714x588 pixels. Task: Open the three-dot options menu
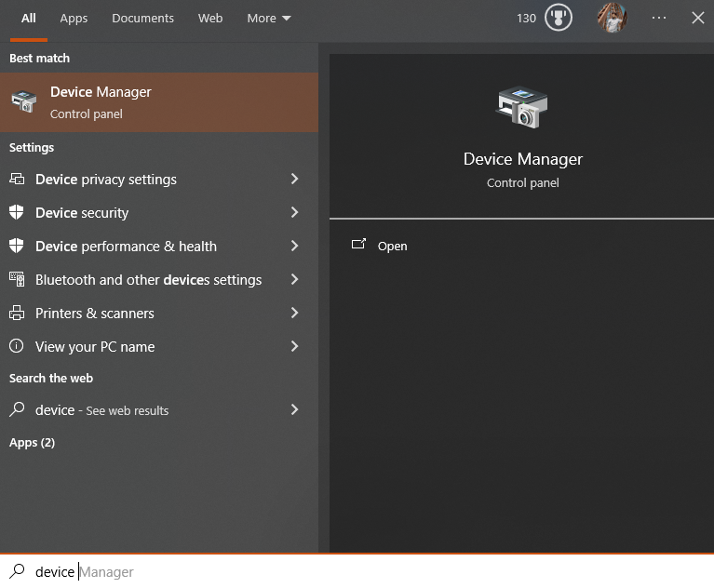(658, 18)
